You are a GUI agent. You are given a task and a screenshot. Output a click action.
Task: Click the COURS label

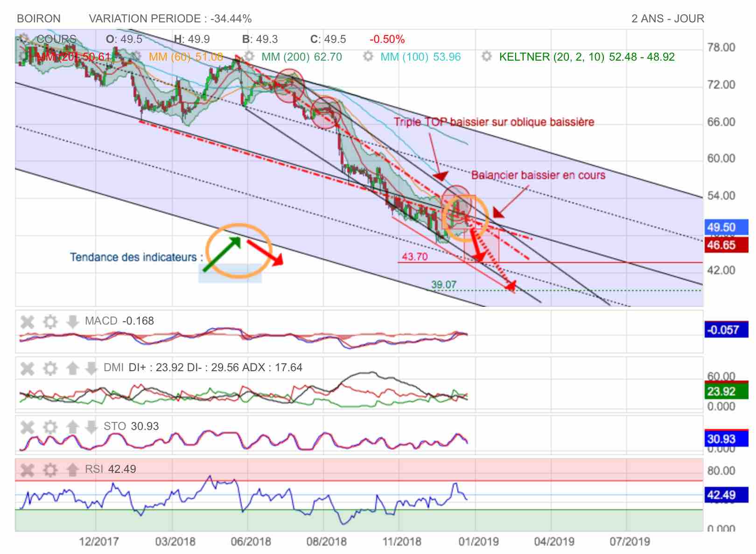[56, 39]
